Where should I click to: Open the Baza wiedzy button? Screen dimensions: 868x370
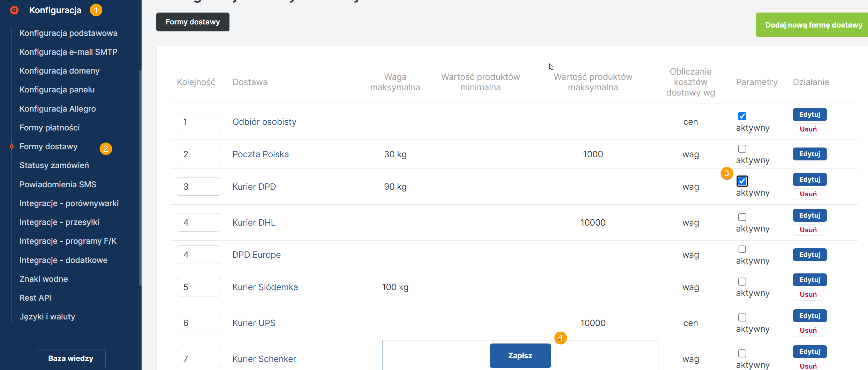(71, 358)
